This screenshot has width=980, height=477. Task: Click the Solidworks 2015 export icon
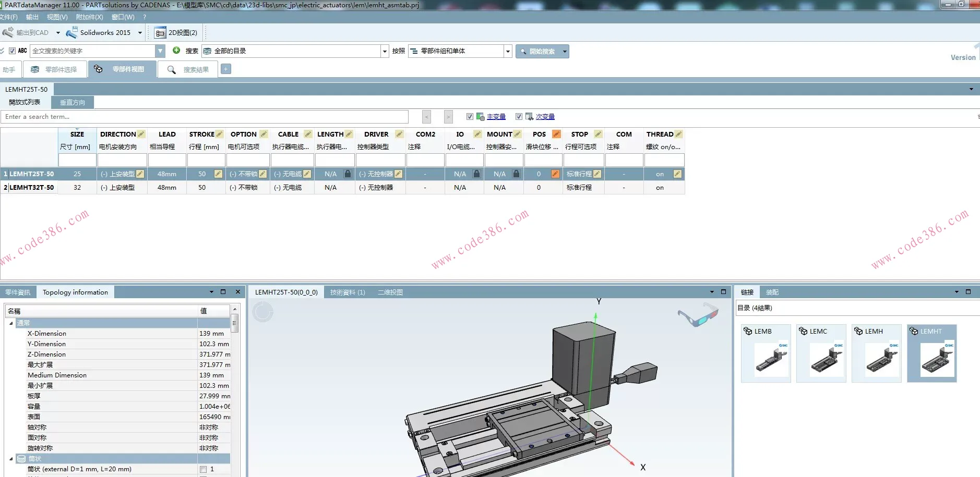pos(71,33)
